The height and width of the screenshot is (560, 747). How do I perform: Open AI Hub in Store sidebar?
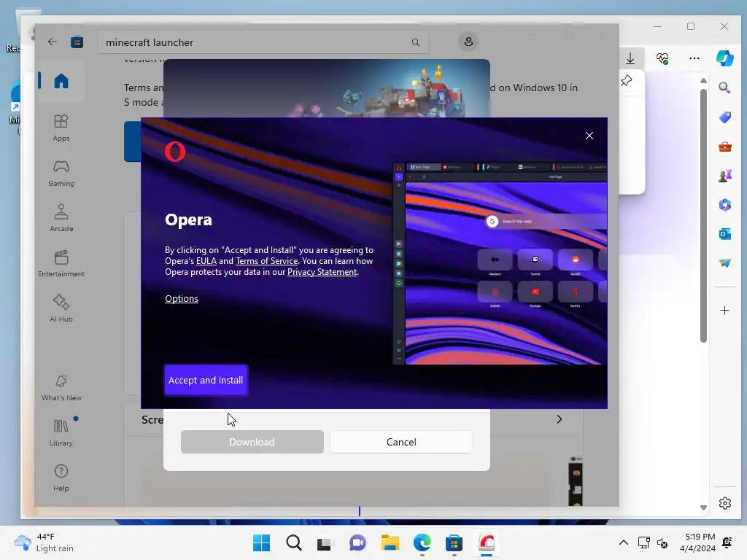[61, 309]
